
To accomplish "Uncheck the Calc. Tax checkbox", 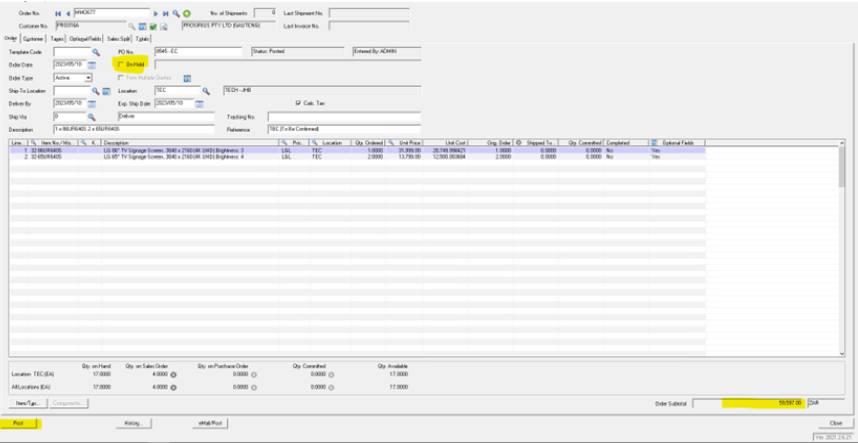I will click(298, 102).
